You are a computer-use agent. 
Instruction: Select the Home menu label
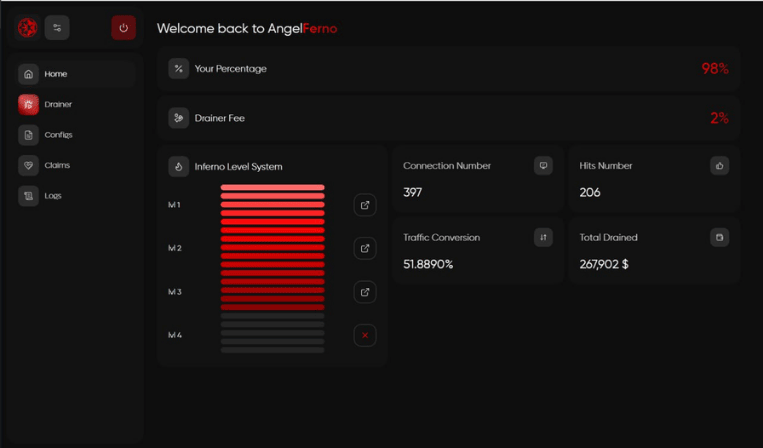click(56, 74)
